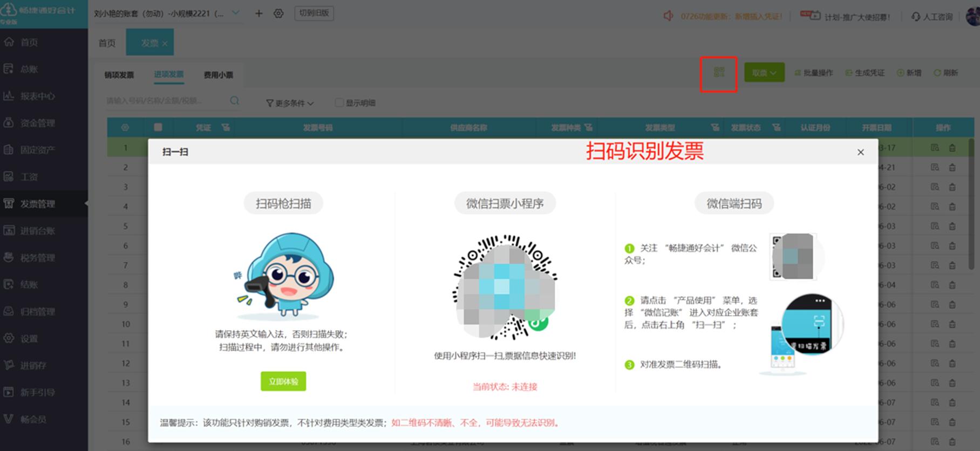Screen dimensions: 980x451
Task: Click the user avatar at top right
Action: [x=973, y=16]
